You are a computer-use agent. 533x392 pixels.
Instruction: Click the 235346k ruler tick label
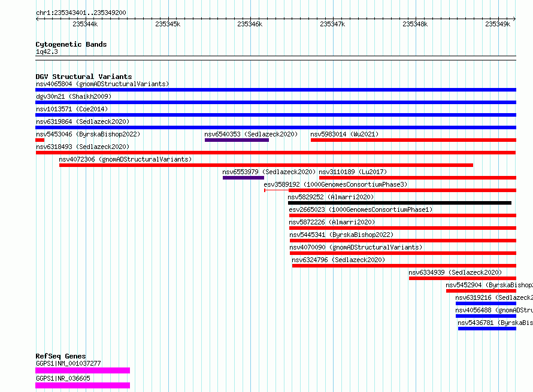[250, 24]
